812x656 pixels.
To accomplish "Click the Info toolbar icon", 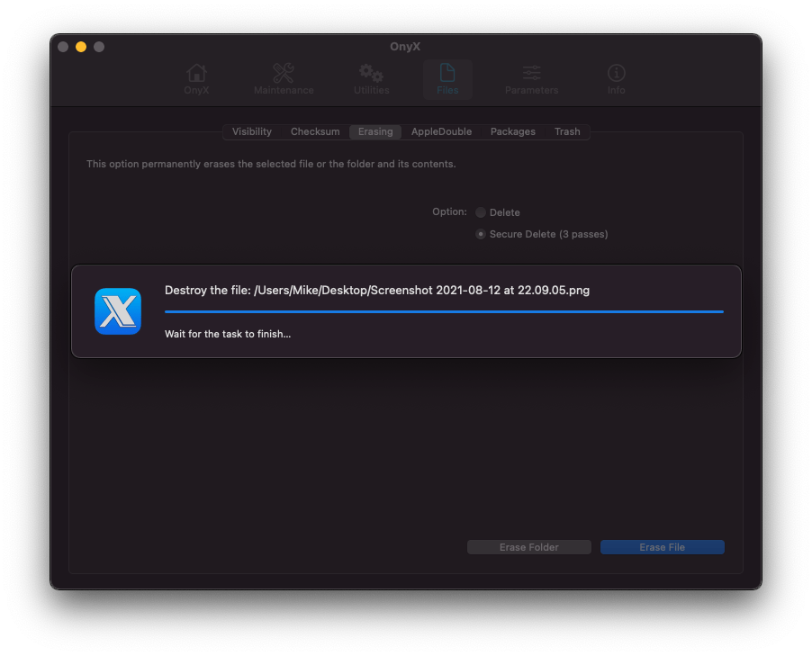I will 616,79.
